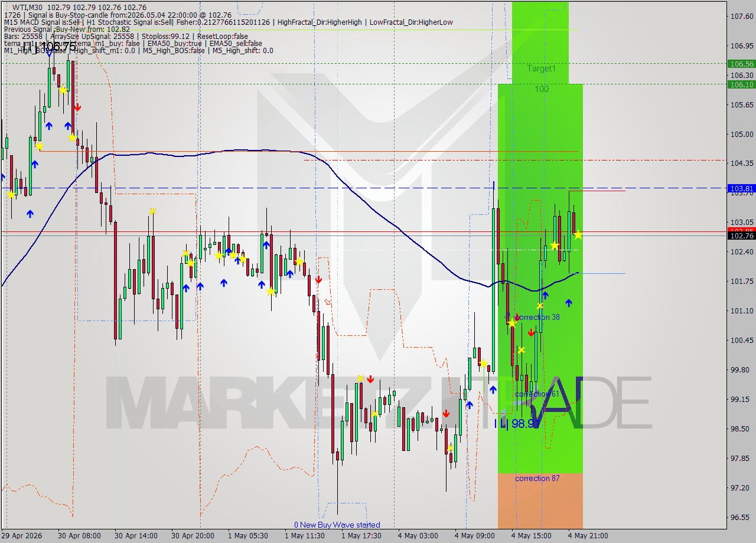Click the blue 103.81 price tag

[741, 188]
